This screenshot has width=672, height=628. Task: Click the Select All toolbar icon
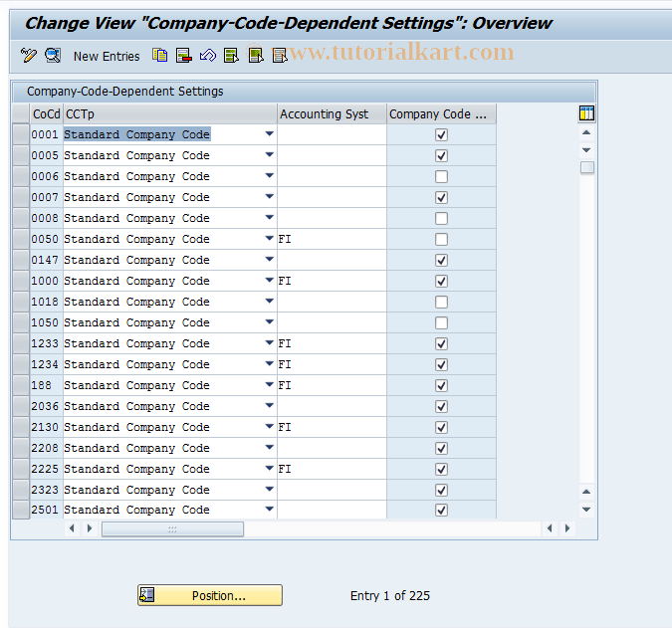pyautogui.click(x=232, y=56)
